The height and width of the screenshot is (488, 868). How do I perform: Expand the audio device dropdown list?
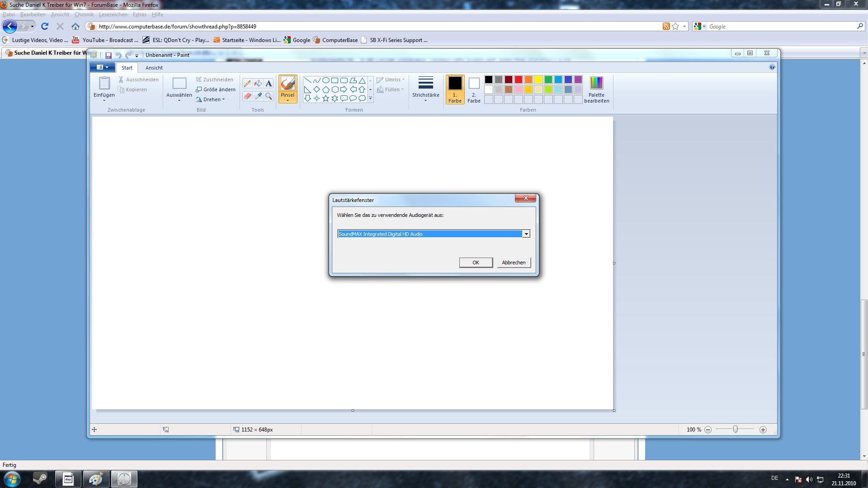click(526, 234)
